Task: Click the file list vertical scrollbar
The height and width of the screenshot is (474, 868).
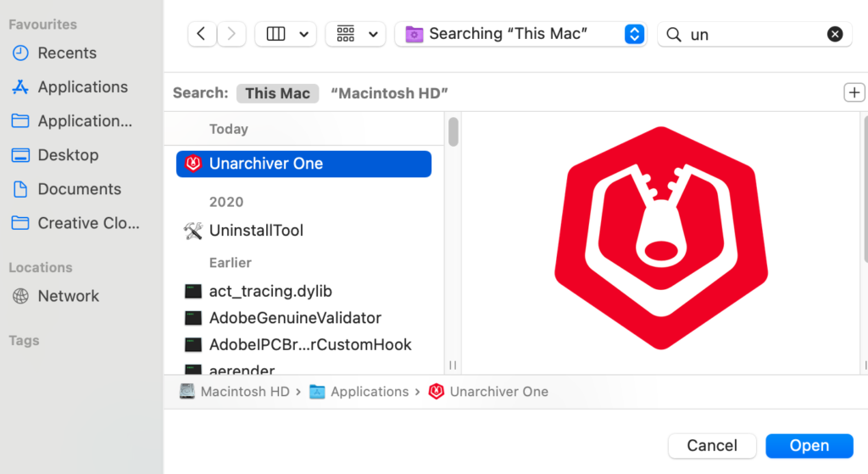Action: click(x=453, y=132)
